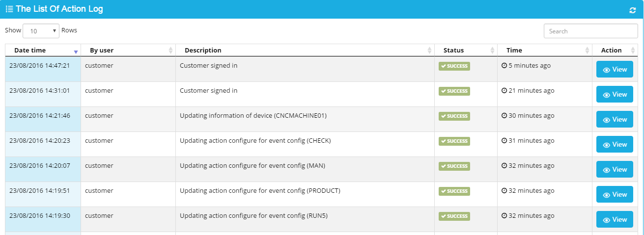
Task: Click SUCCESS badge for CNCMACHINE01 row
Action: [454, 116]
